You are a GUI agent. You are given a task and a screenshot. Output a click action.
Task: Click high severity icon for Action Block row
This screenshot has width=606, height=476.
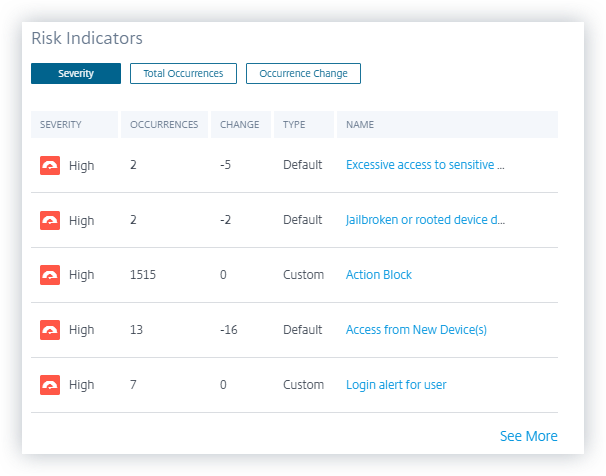[49, 275]
